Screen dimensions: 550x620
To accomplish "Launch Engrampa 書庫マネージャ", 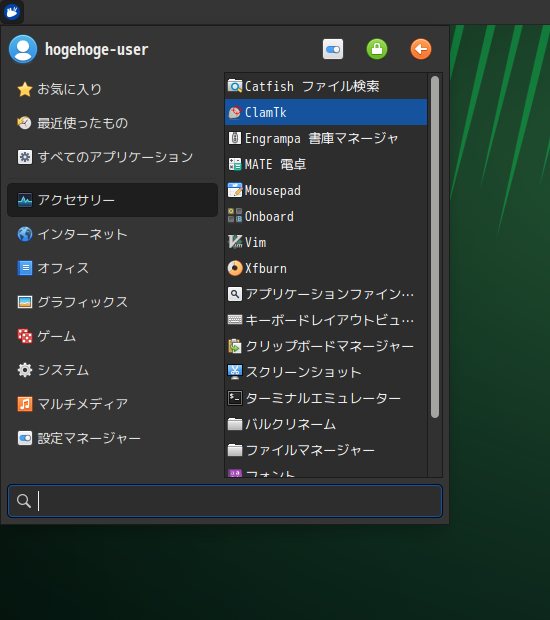I will click(x=326, y=138).
